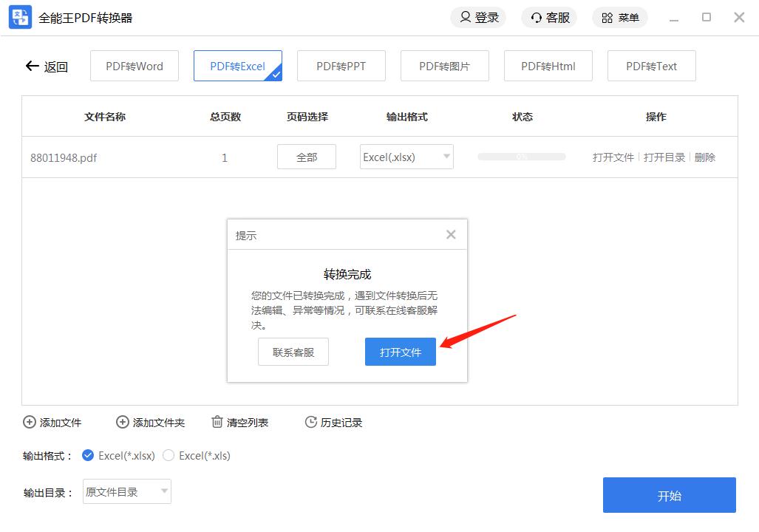This screenshot has height=532, width=759.
Task: Select Excel(*.xlsx) output format radio
Action: pyautogui.click(x=88, y=455)
